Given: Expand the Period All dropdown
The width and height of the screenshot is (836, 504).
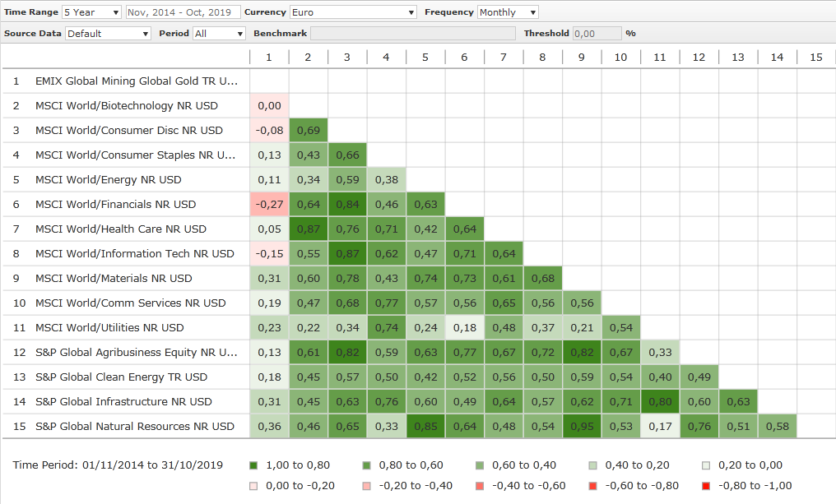Looking at the screenshot, I should click(x=219, y=34).
